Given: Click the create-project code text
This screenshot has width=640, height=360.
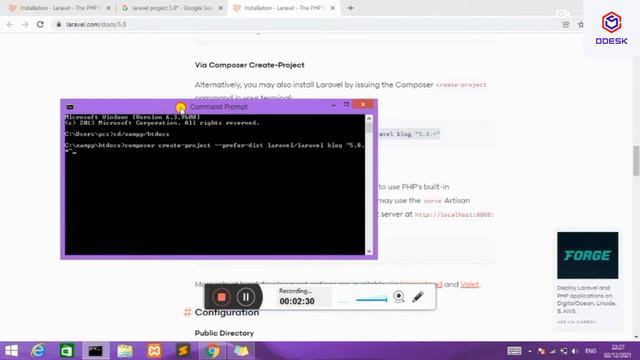Looking at the screenshot, I should (461, 85).
